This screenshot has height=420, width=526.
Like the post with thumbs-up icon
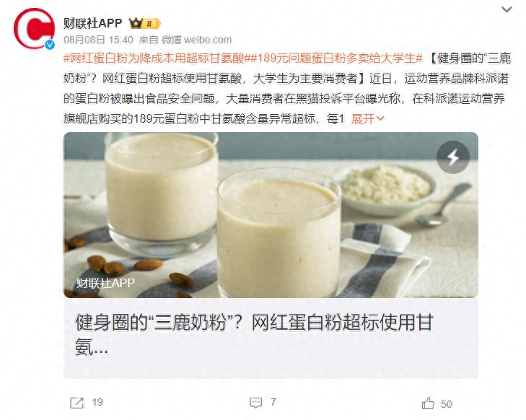tap(428, 403)
